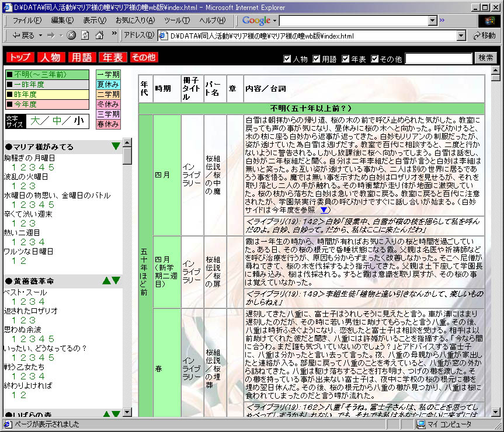Select the 年表 tab
The width and height of the screenshot is (504, 432).
(113, 57)
